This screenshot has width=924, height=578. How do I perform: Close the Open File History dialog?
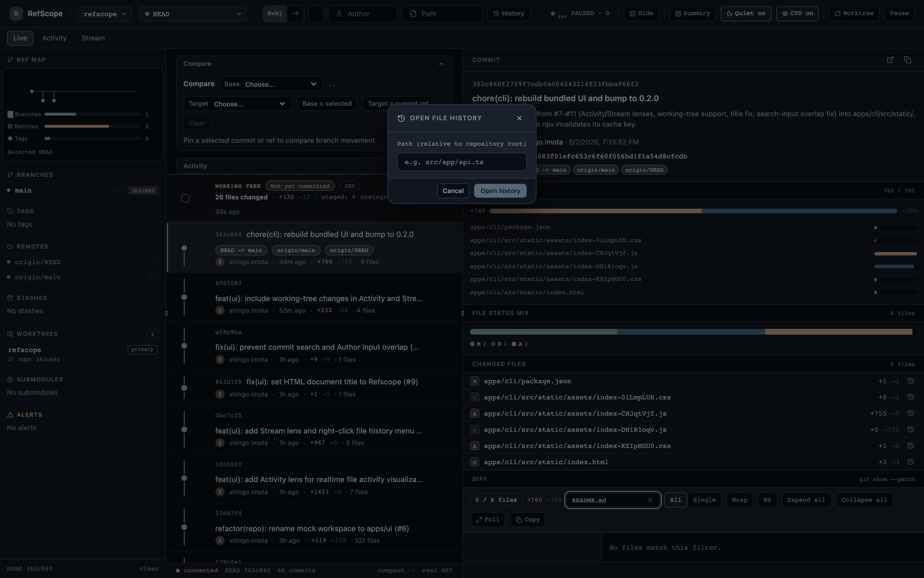coord(519,118)
